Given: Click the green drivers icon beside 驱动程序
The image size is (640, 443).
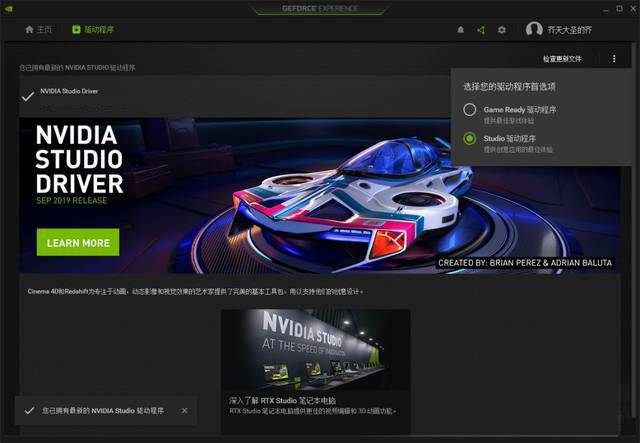Looking at the screenshot, I should 76,29.
